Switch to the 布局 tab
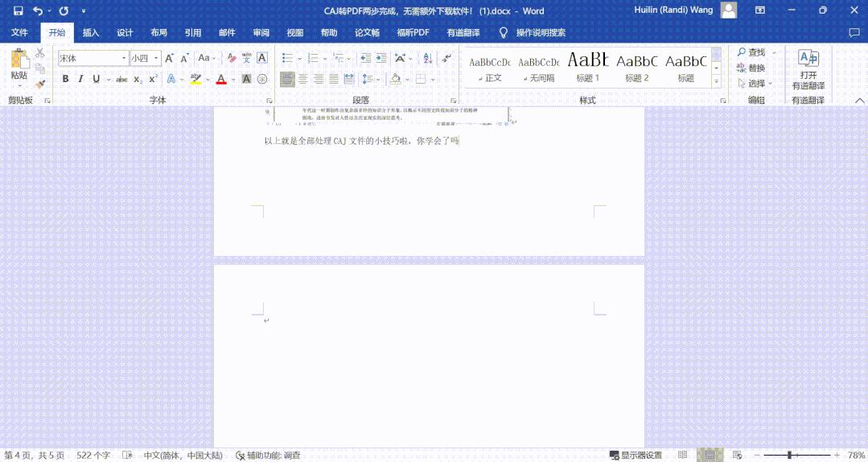Image resolution: width=868 pixels, height=462 pixels. [x=158, y=33]
